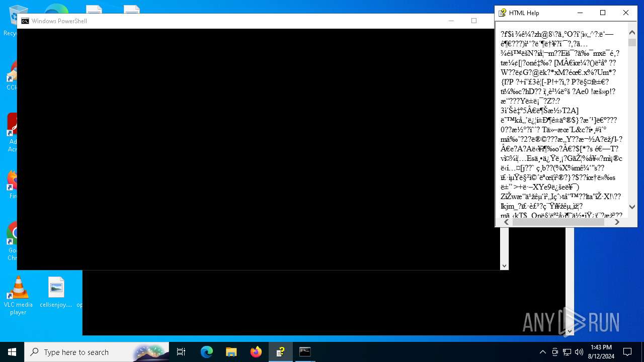Minimize the HTML Help window

580,13
